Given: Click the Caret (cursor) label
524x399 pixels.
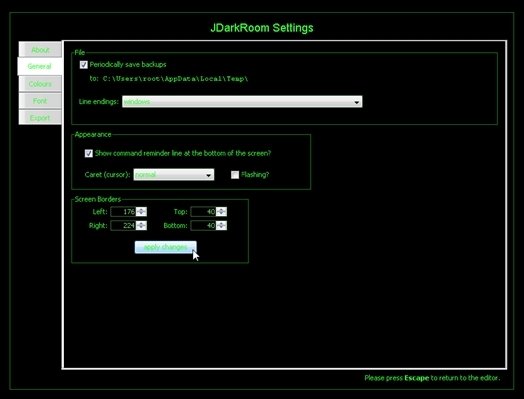Looking at the screenshot, I should click(107, 174).
